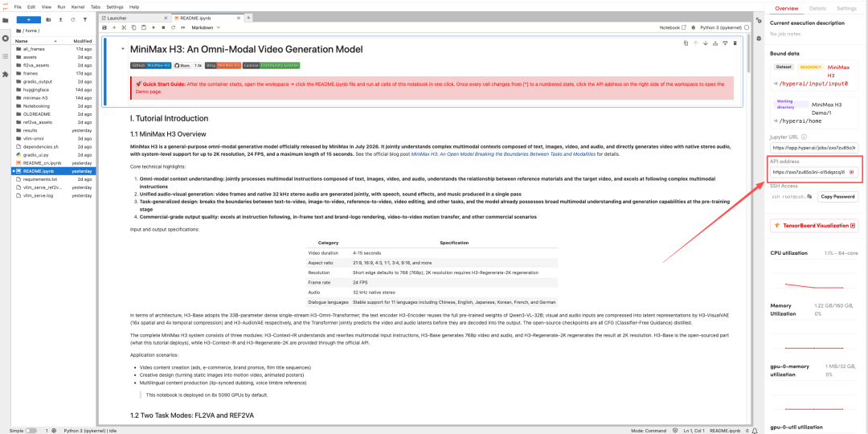Select the gradio_ui.py file

54,155
